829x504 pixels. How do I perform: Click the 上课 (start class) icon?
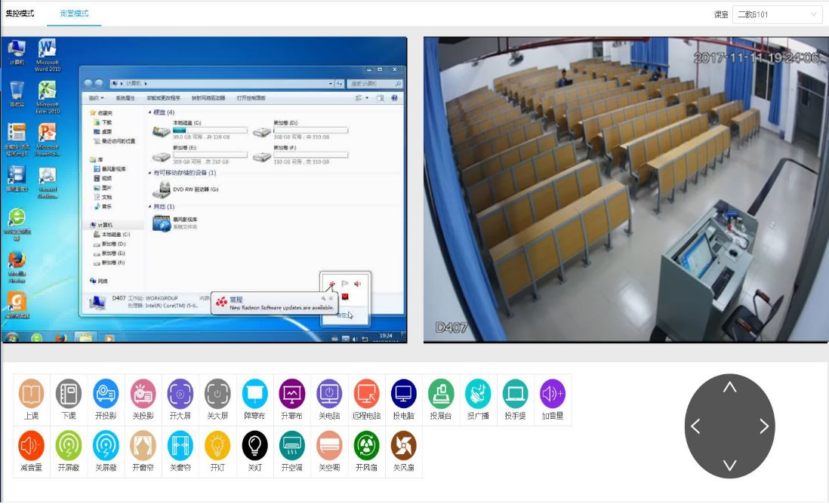(x=32, y=393)
